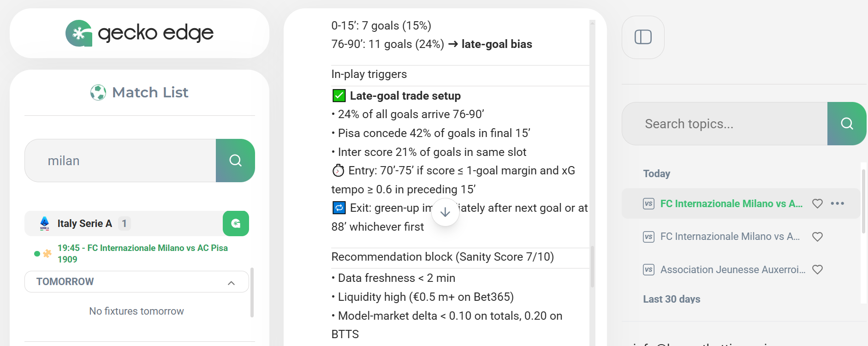
Task: Open the highlighted Inter vs A... topic today
Action: pyautogui.click(x=731, y=203)
